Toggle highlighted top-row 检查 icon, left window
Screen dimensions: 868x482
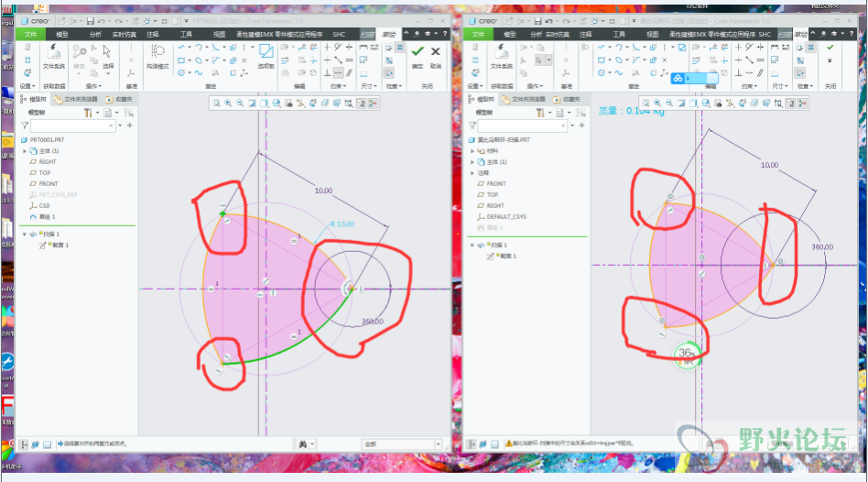click(x=400, y=48)
